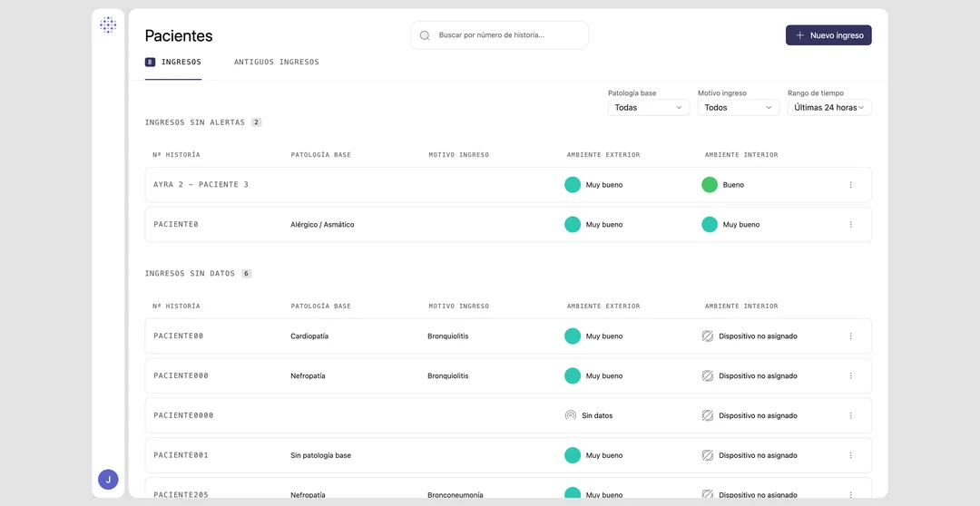The width and height of the screenshot is (980, 506).
Task: Click Dispositivo no asignado in PACIENTE001 row
Action: coord(758,455)
